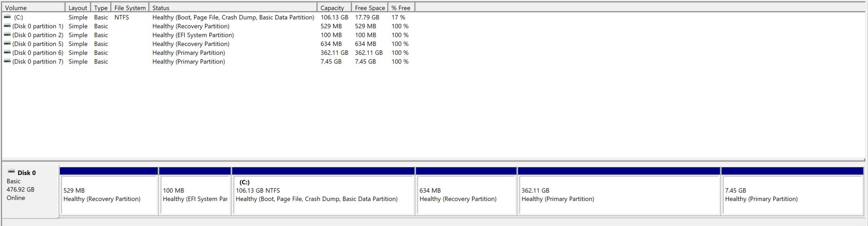Sort volumes by the Status column header
The image size is (868, 226).
(x=233, y=7)
